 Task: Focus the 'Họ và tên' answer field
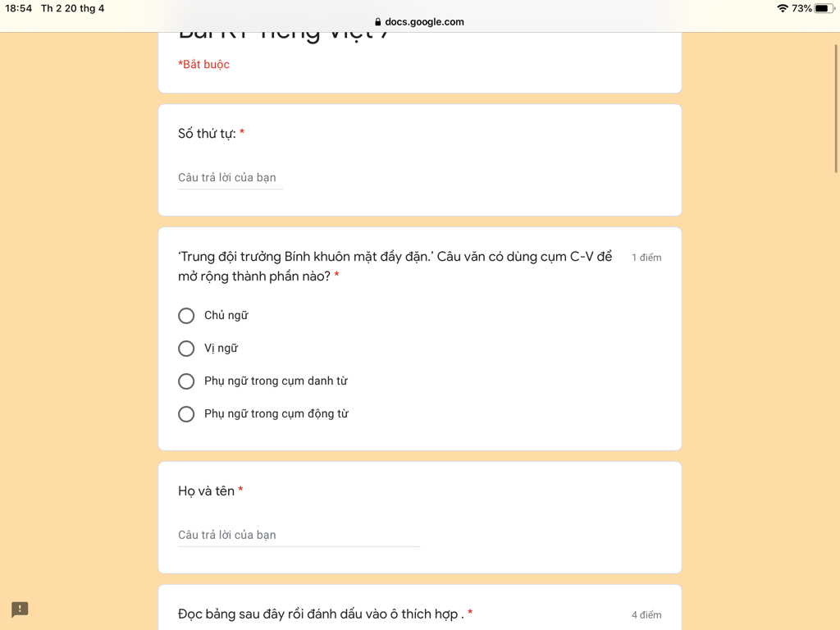[299, 535]
